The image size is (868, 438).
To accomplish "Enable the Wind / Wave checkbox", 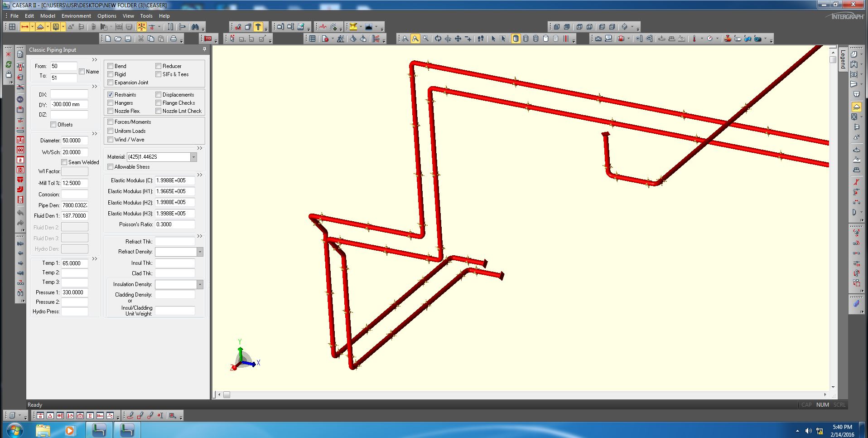I will pyautogui.click(x=110, y=140).
